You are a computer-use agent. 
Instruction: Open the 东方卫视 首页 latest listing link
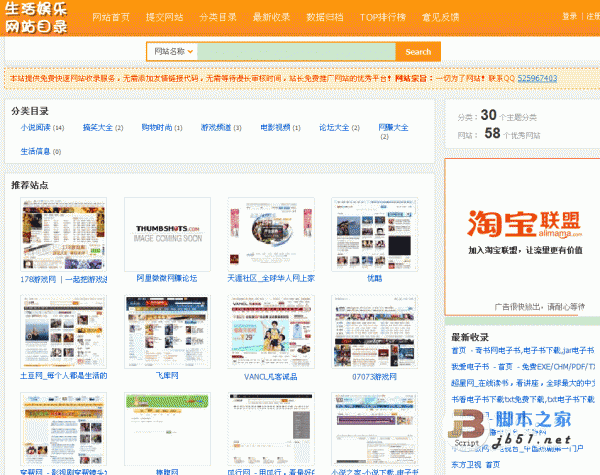pos(476,465)
